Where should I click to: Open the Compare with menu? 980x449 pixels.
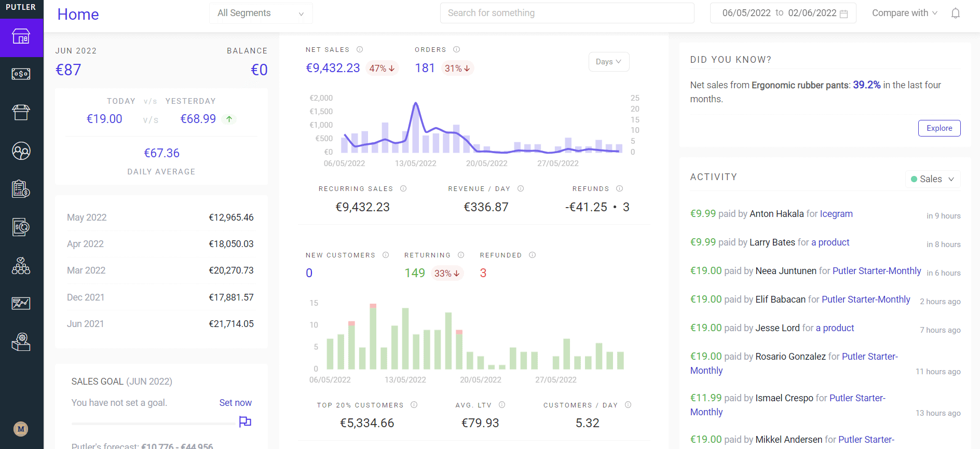(904, 13)
